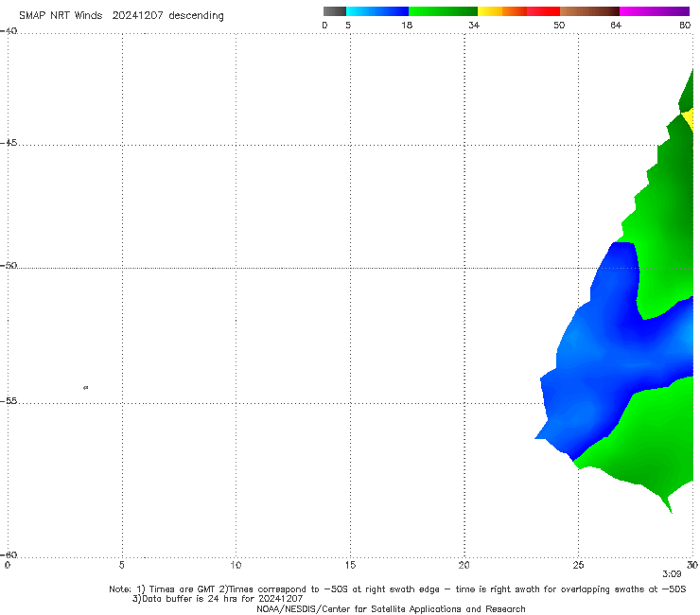Click the yellow-orange segment of the color bar
700x615 pixels.
point(502,11)
